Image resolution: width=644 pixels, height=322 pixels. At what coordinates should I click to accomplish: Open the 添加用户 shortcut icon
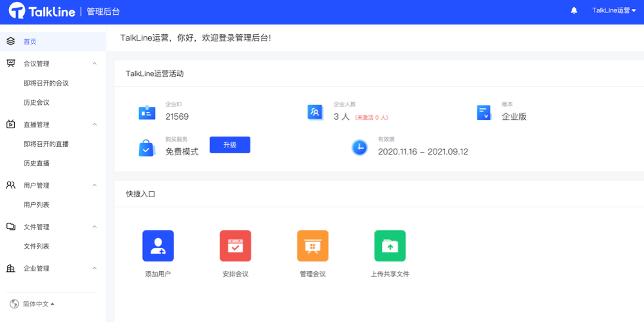click(x=158, y=246)
